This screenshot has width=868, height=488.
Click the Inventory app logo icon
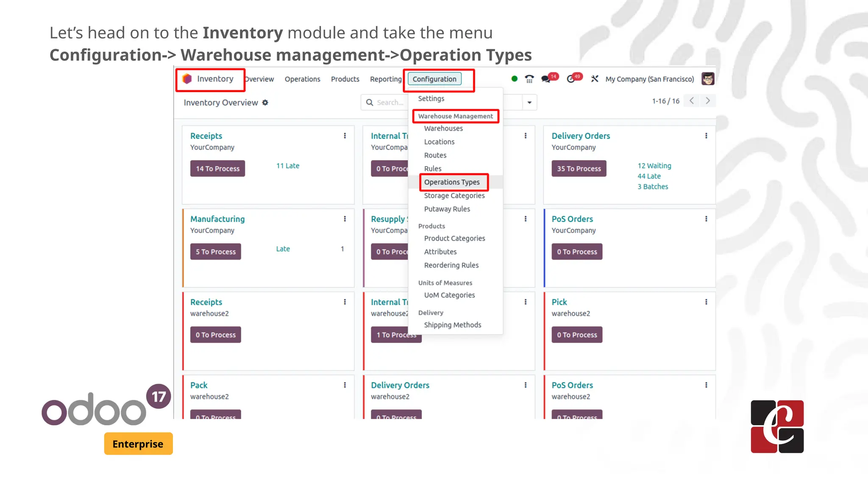click(187, 79)
